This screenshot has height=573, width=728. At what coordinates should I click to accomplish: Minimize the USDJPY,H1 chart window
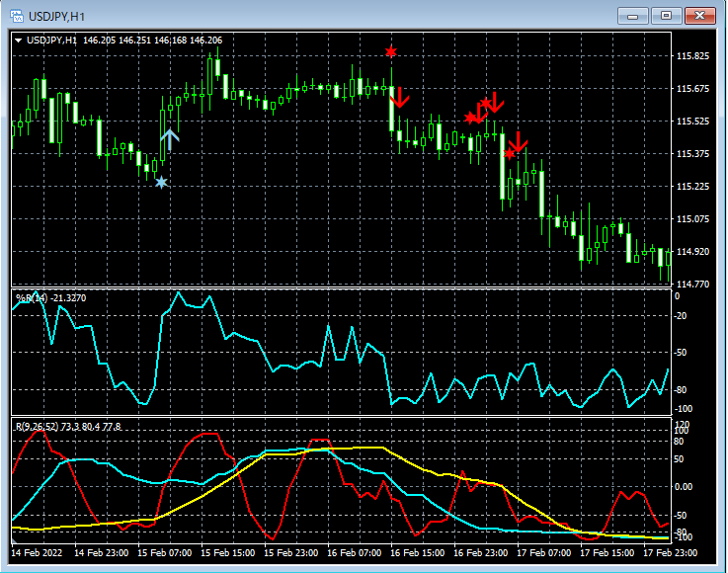point(635,15)
